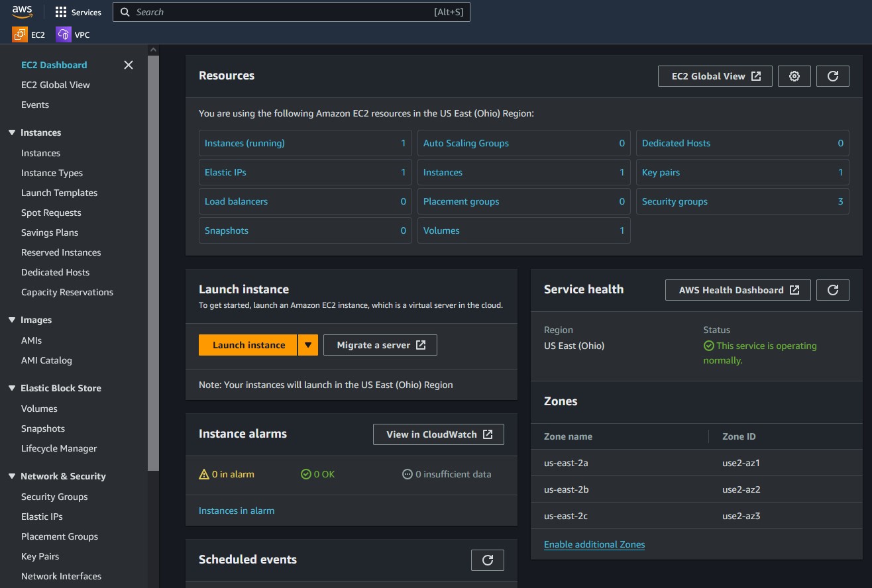Open Snapshots in sidebar

pos(43,428)
